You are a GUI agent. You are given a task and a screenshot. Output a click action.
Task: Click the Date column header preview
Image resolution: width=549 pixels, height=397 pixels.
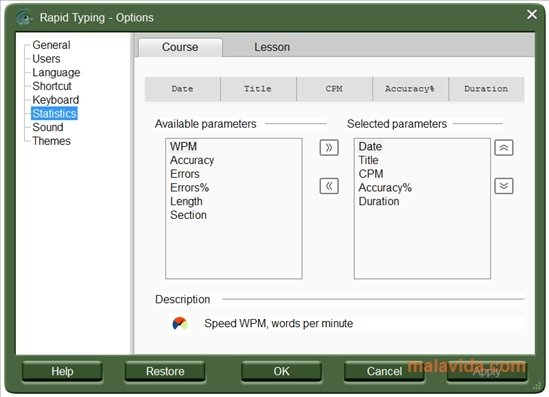pyautogui.click(x=182, y=89)
